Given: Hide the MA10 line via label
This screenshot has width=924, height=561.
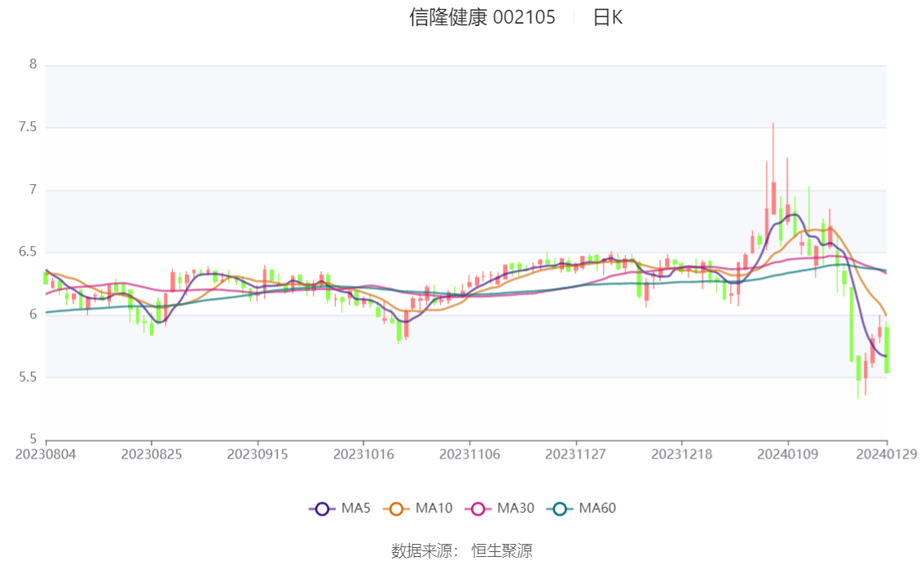Looking at the screenshot, I should 433,508.
